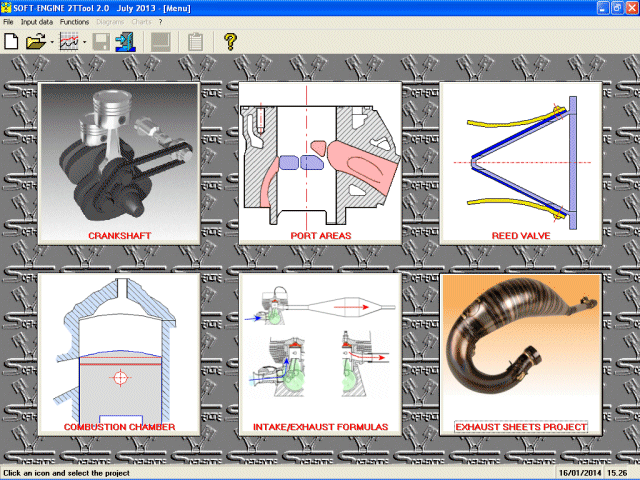The width and height of the screenshot is (640, 480).
Task: Click the date 16/01/2014 in status bar
Action: click(580, 473)
